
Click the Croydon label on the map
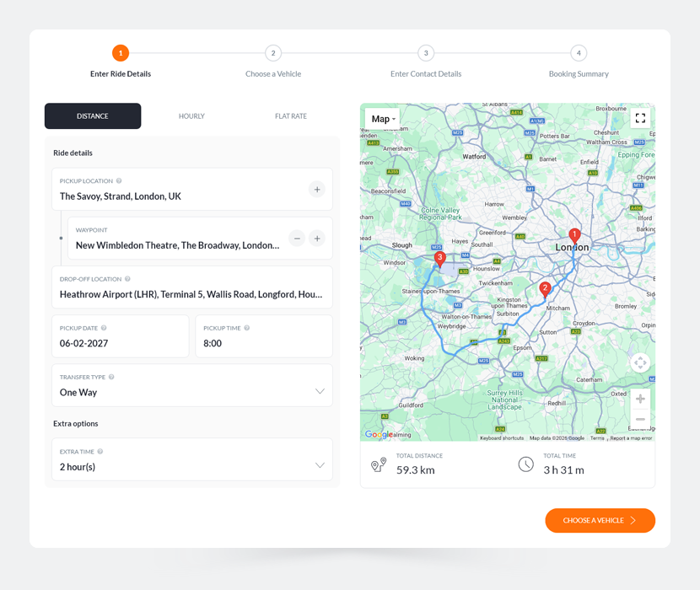tap(584, 323)
